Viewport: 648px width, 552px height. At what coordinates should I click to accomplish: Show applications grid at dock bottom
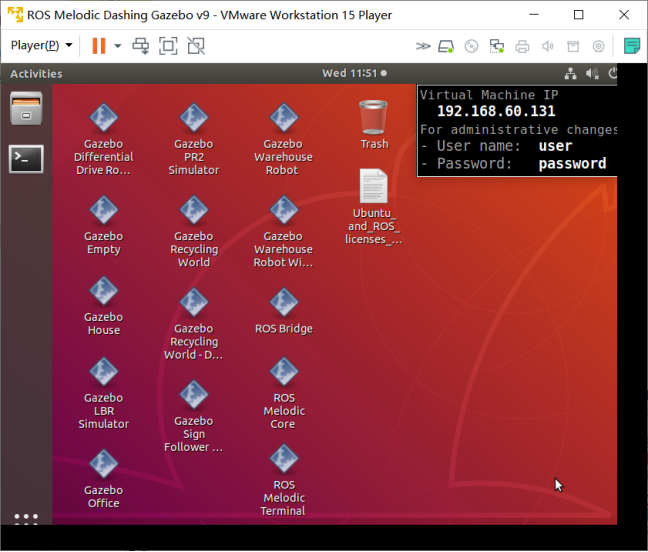point(26,519)
